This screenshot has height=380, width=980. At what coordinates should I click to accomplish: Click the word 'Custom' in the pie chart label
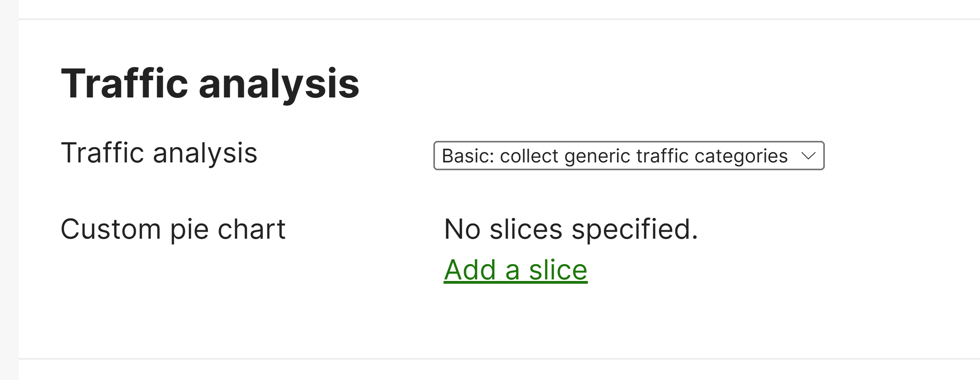click(x=110, y=229)
